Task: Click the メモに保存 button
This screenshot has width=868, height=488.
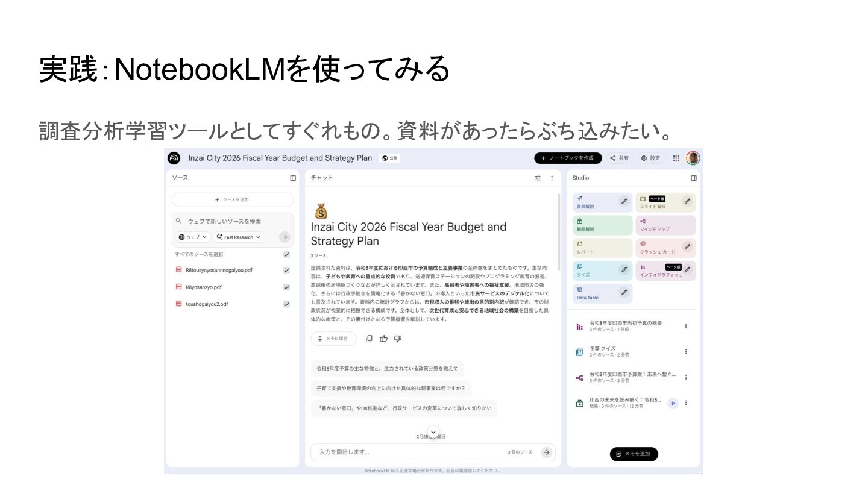Action: 333,339
